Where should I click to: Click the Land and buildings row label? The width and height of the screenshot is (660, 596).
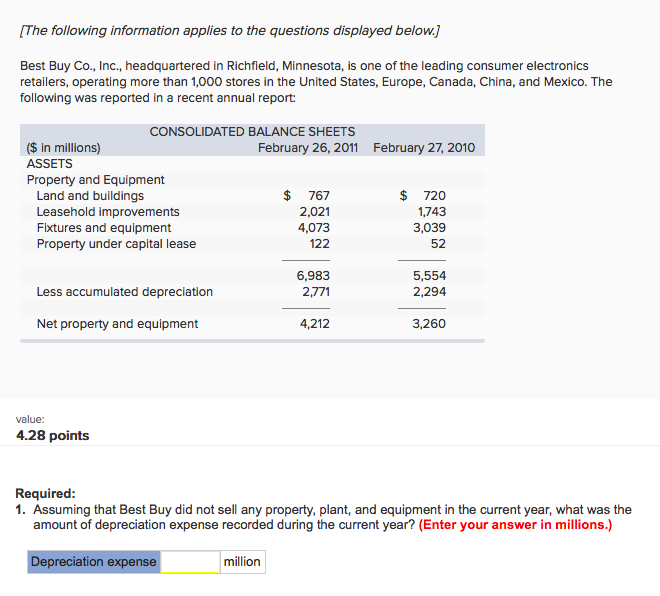90,196
